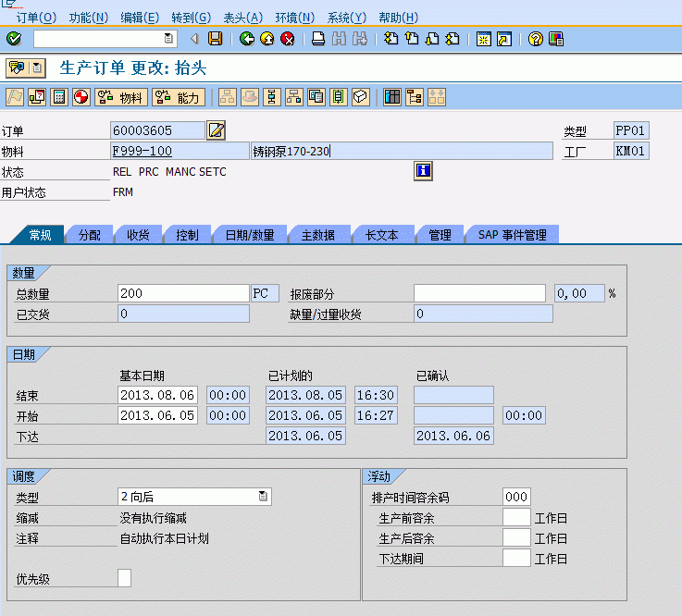Open the 转到(G) menu
Image resolution: width=682 pixels, height=616 pixels.
pyautogui.click(x=191, y=18)
